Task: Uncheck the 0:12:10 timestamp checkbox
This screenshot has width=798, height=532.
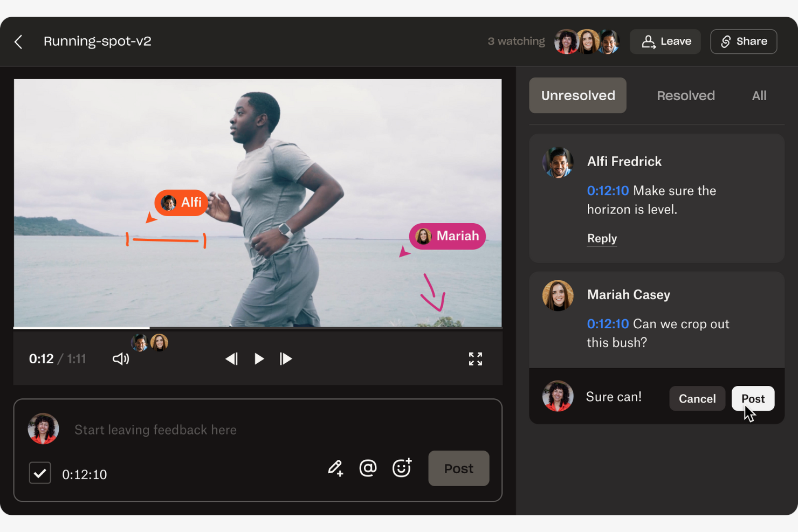Action: point(40,473)
